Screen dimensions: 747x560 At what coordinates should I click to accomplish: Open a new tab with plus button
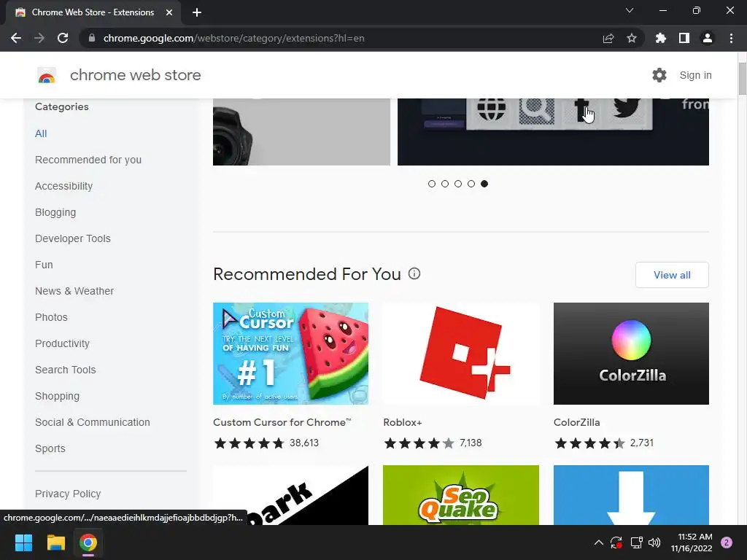(197, 12)
